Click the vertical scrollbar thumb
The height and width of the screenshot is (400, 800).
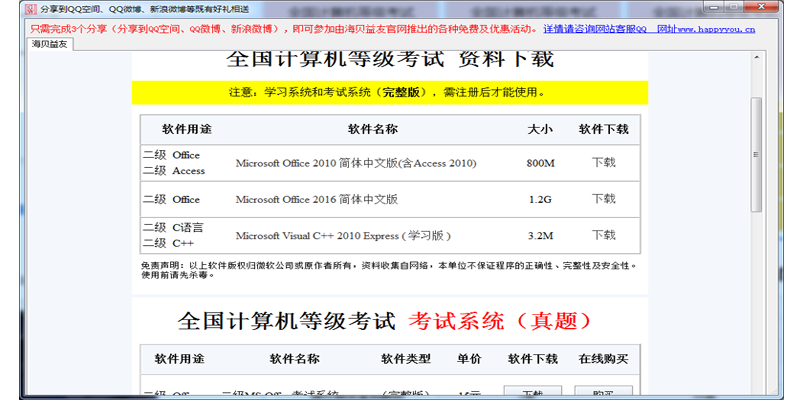tap(756, 155)
